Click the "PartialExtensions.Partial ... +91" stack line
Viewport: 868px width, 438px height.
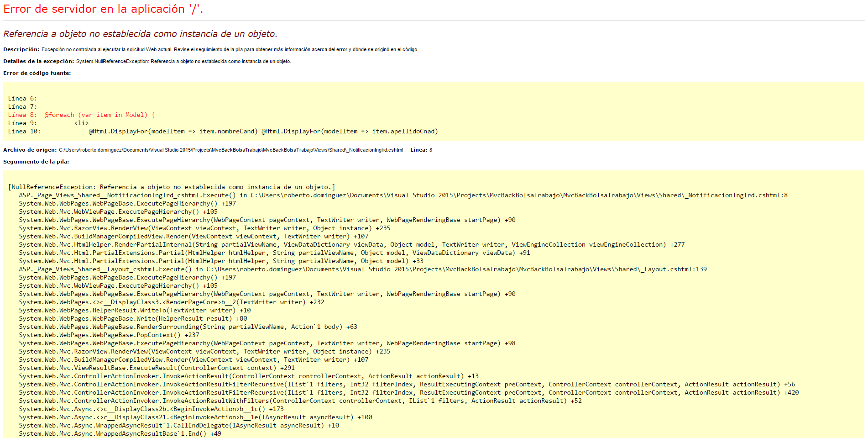[274, 253]
